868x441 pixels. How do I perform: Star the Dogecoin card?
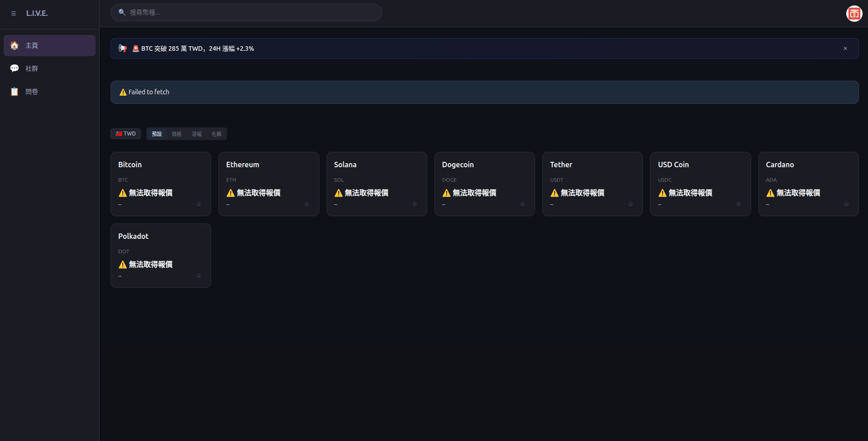[523, 204]
